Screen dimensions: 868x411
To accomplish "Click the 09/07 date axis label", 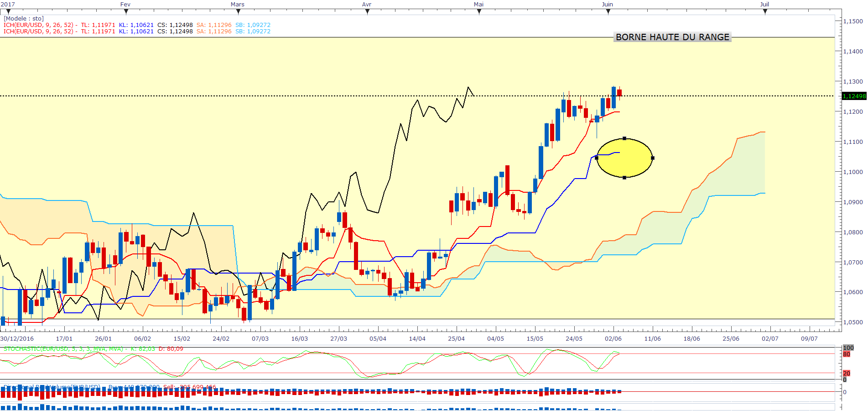I will pyautogui.click(x=810, y=339).
